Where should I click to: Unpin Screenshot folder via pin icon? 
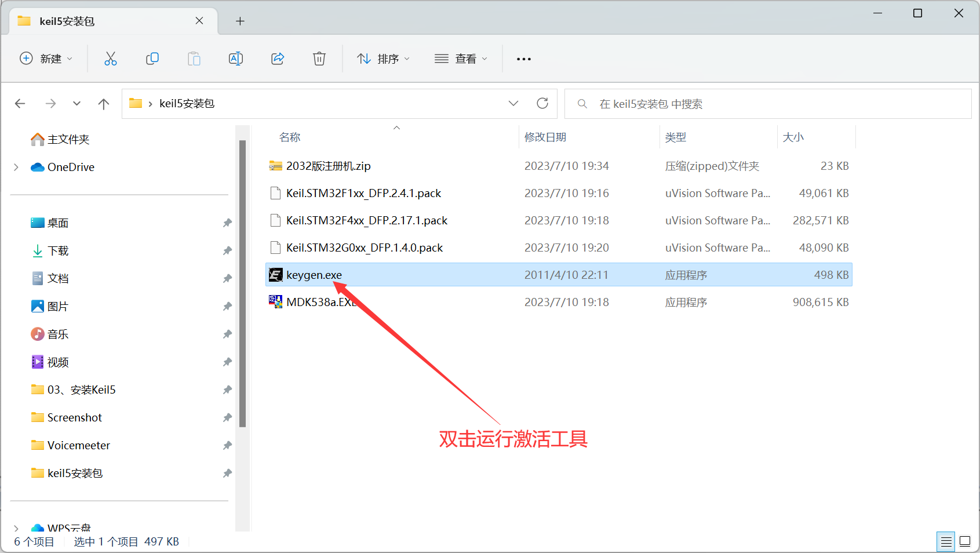pos(227,418)
